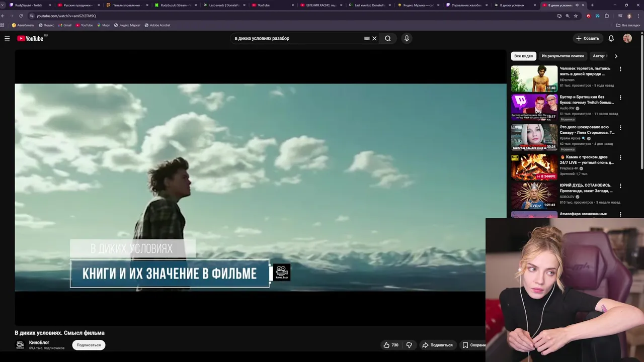Viewport: 644px width, 362px height.
Task: Open the red circle extension icon
Action: click(588, 16)
